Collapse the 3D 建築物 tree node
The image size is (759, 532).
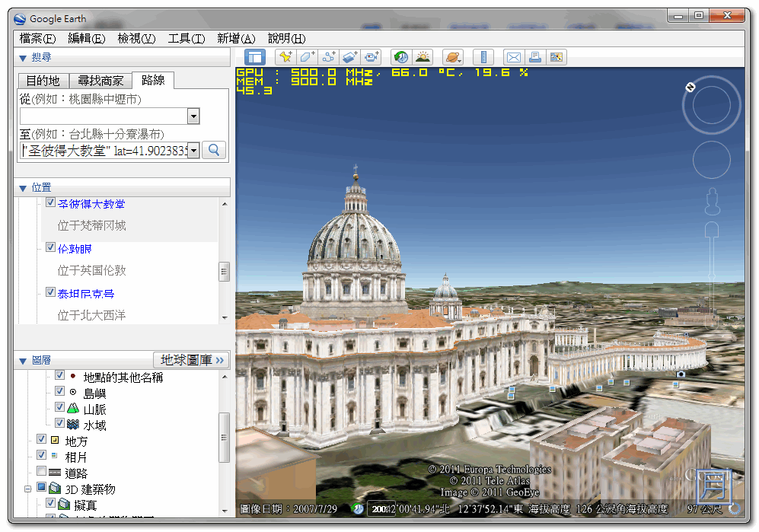27,489
